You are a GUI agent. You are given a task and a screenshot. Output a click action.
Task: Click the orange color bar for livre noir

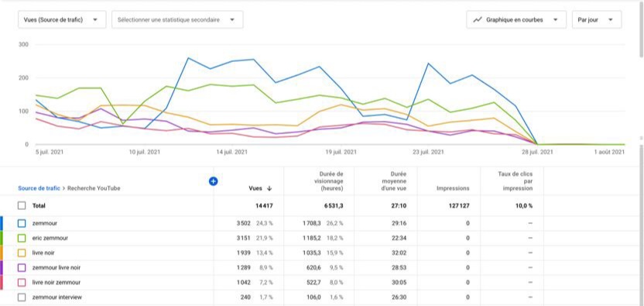[2, 253]
